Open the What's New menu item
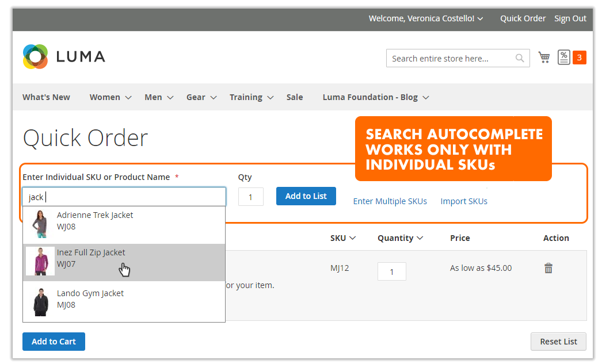Image resolution: width=602 pixels, height=364 pixels. 46,97
